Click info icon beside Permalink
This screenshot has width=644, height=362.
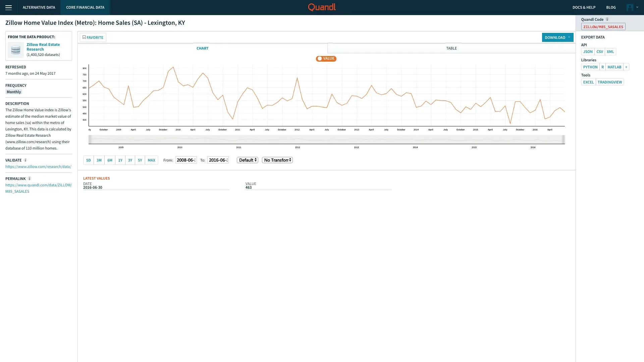(29, 179)
